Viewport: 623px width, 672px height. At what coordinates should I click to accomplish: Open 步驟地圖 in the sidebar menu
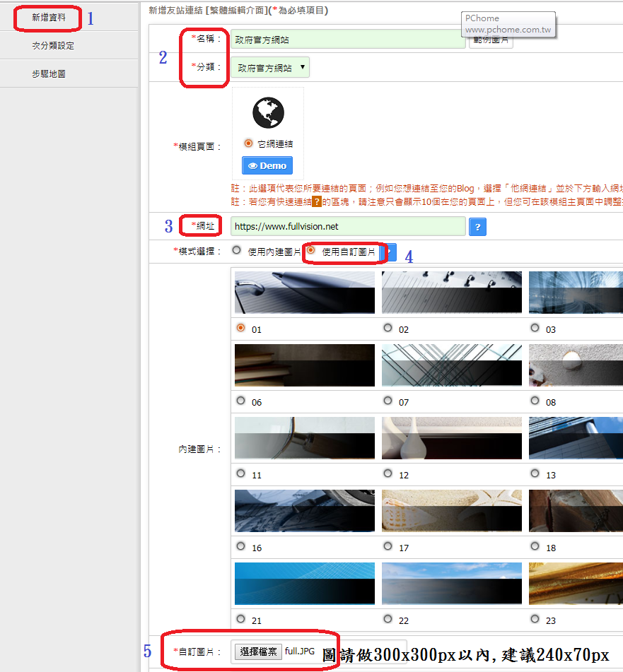(x=49, y=73)
